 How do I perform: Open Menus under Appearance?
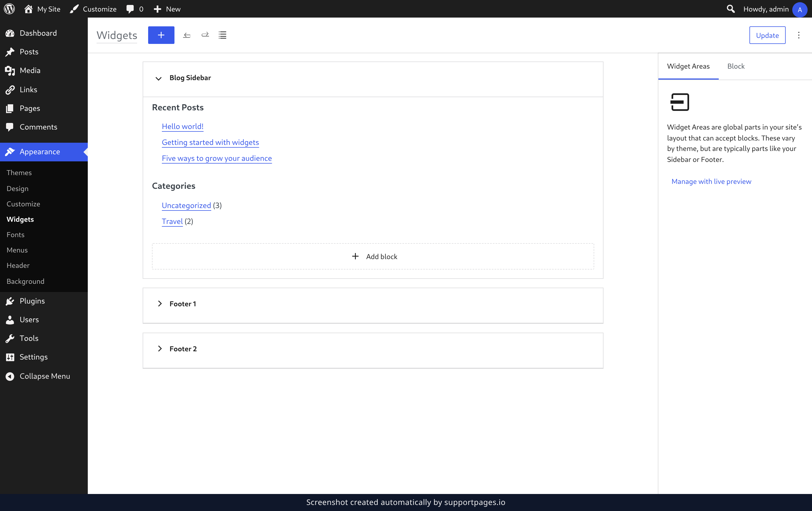click(17, 250)
